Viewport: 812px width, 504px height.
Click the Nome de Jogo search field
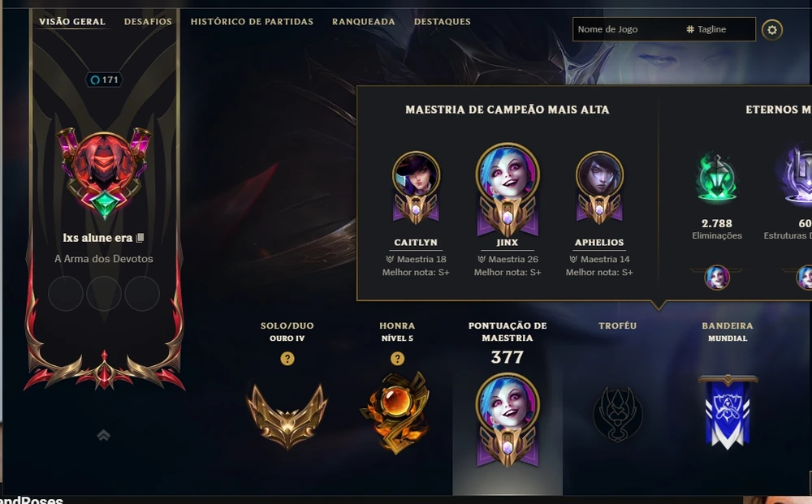pyautogui.click(x=625, y=29)
